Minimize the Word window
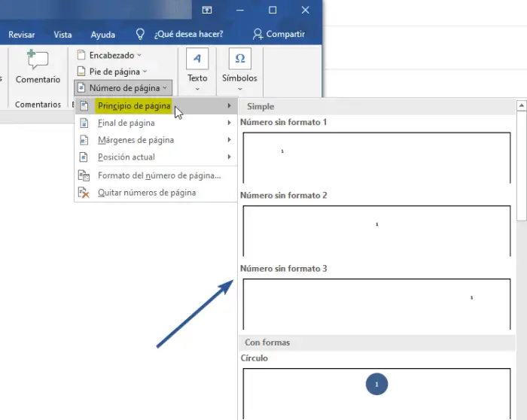This screenshot has height=420, width=527. [240, 10]
